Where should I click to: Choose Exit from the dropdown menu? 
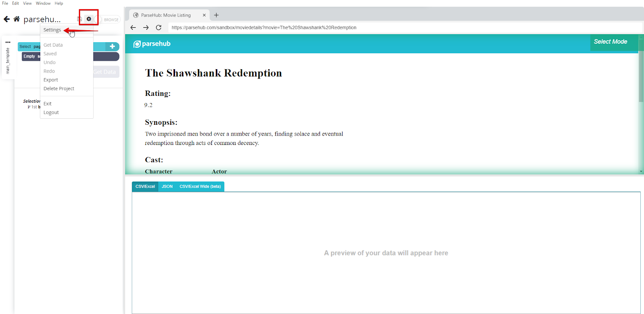(47, 103)
